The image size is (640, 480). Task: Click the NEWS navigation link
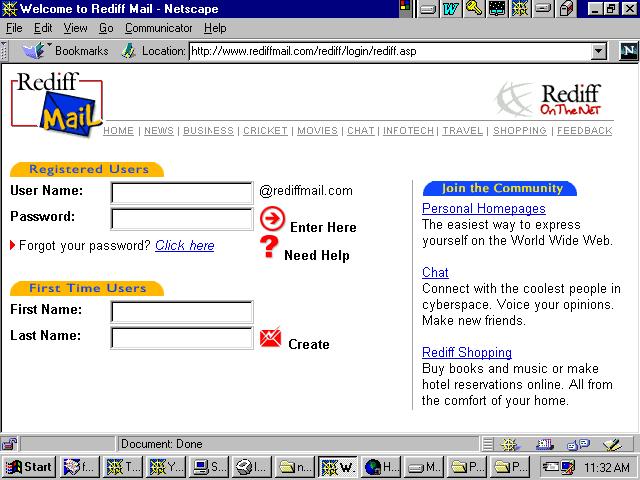click(159, 131)
